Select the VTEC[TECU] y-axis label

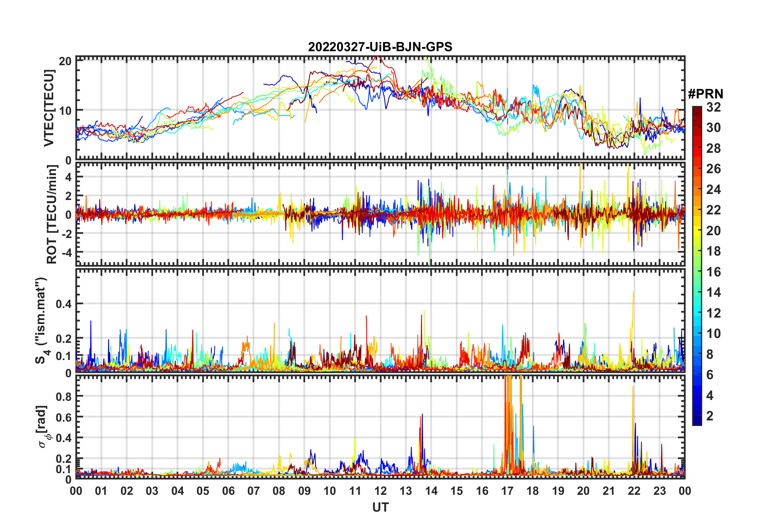tap(49, 108)
